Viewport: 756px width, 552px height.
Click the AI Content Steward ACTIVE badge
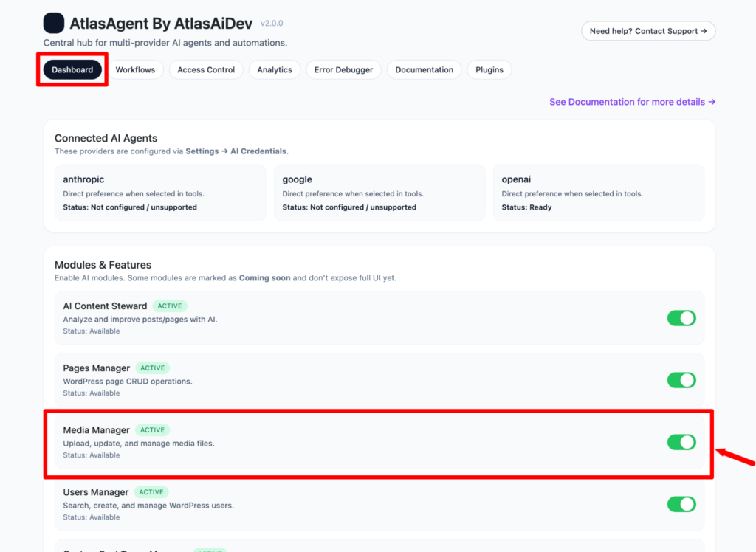[x=170, y=306]
